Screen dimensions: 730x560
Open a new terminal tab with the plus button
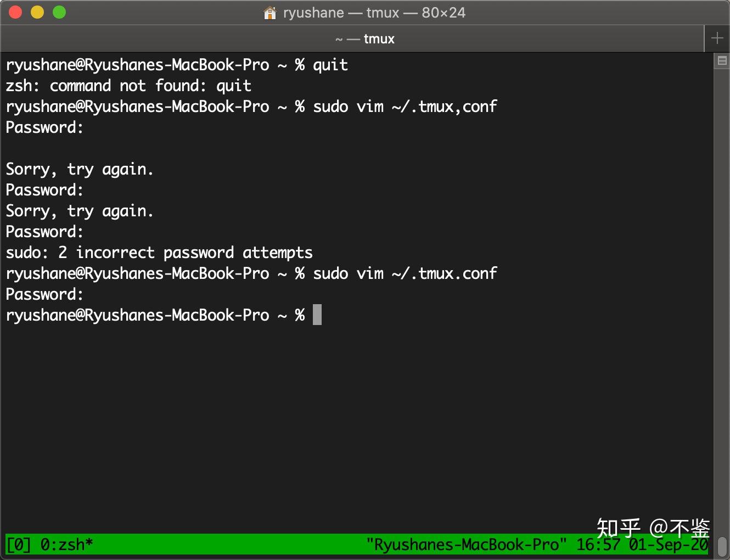pos(717,38)
